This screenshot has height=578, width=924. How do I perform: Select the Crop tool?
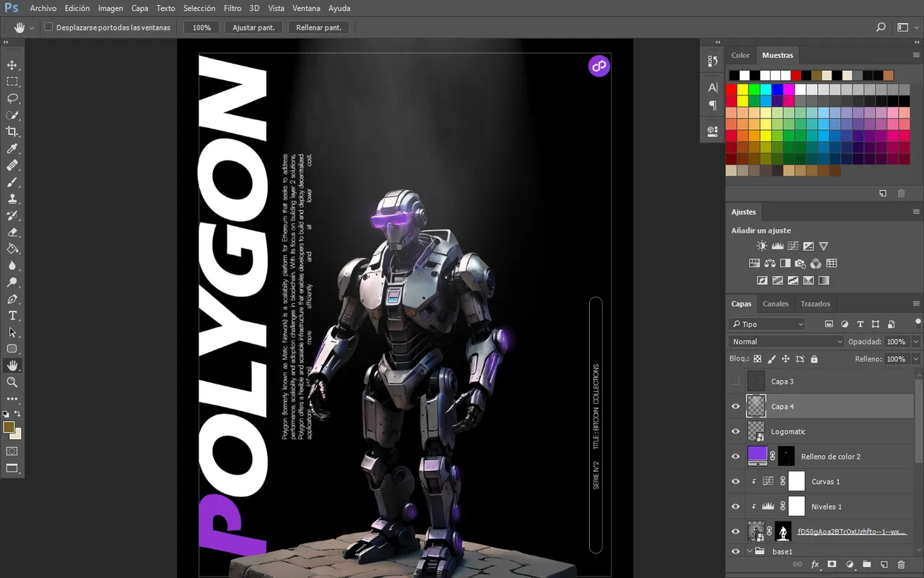pos(12,131)
